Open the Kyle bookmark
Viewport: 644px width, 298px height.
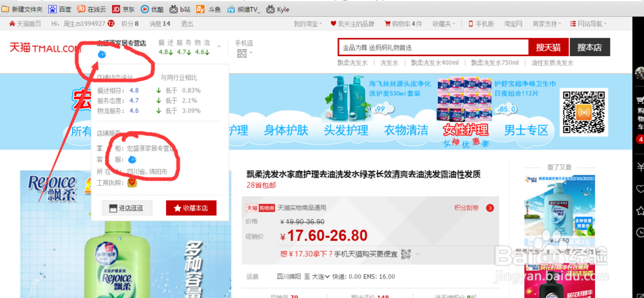click(x=278, y=9)
